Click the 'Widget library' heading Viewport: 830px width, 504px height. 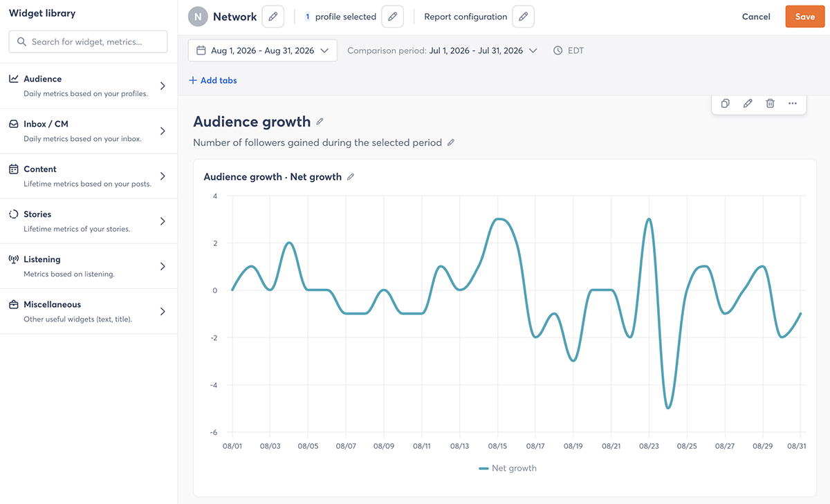(42, 13)
